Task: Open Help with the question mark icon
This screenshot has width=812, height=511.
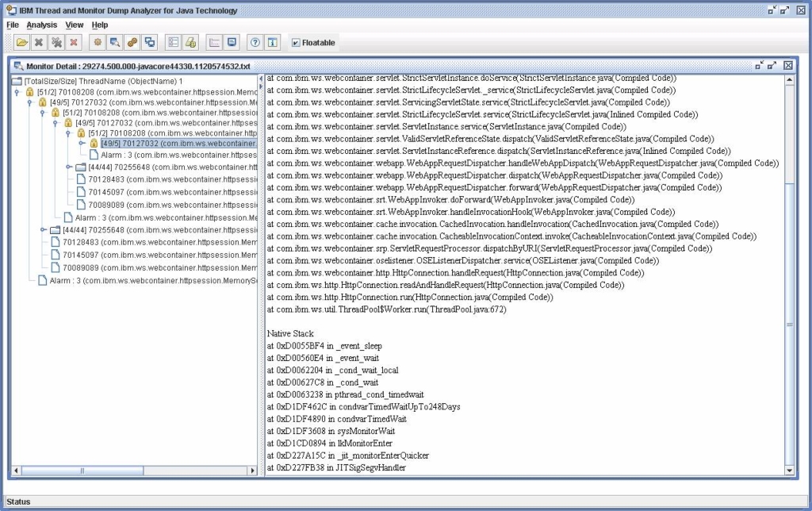Action: [255, 43]
